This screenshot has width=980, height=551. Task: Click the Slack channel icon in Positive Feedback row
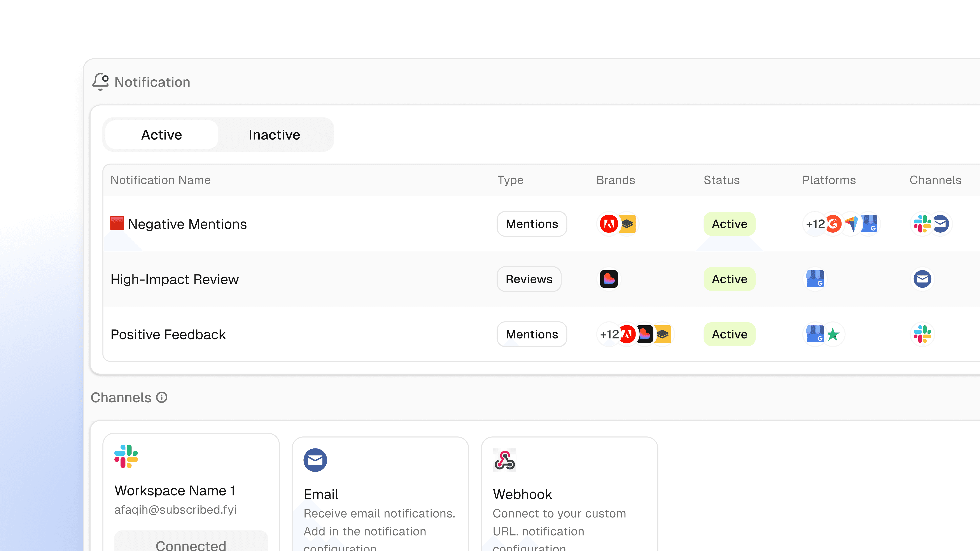click(x=922, y=334)
